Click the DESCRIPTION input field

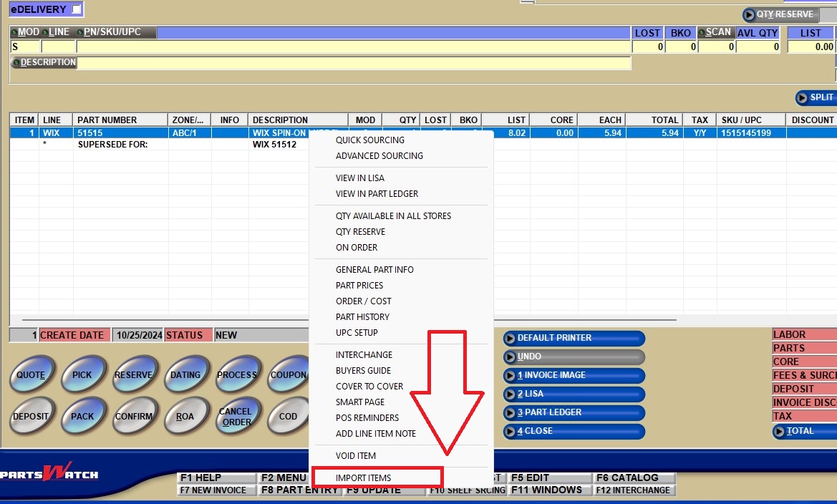pyautogui.click(x=354, y=63)
